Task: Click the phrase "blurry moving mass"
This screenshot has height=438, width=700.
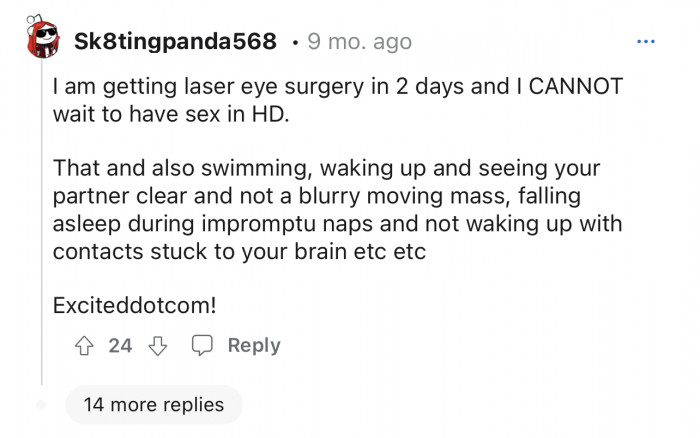Action: [x=445, y=195]
